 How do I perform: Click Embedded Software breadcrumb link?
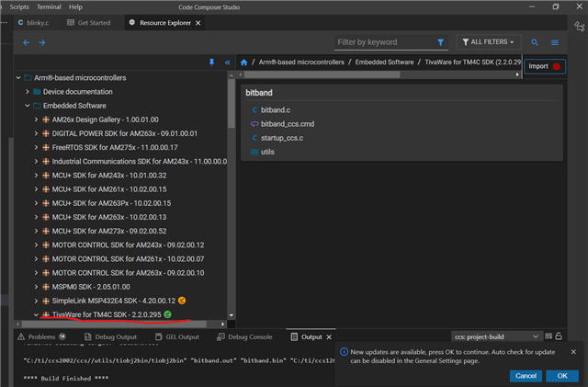384,63
